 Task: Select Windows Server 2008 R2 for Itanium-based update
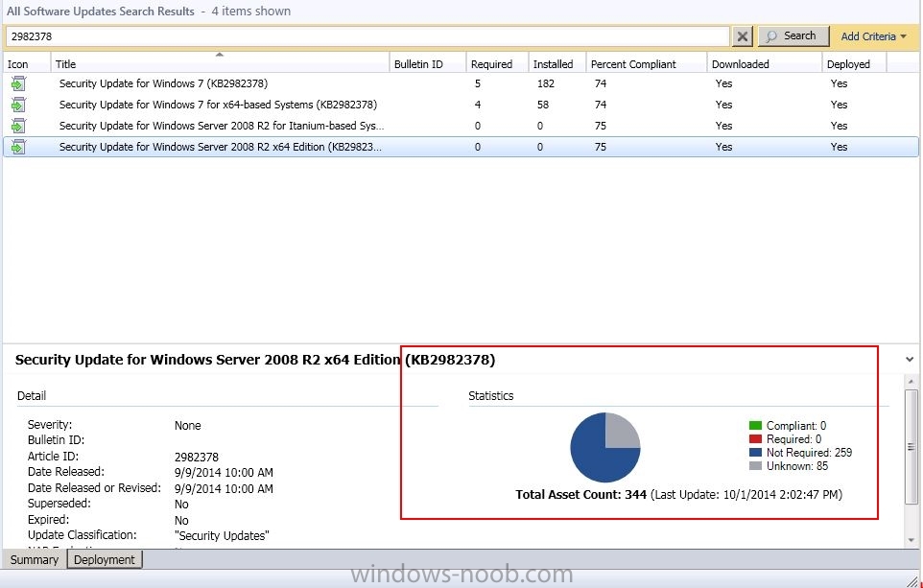[x=461, y=126]
